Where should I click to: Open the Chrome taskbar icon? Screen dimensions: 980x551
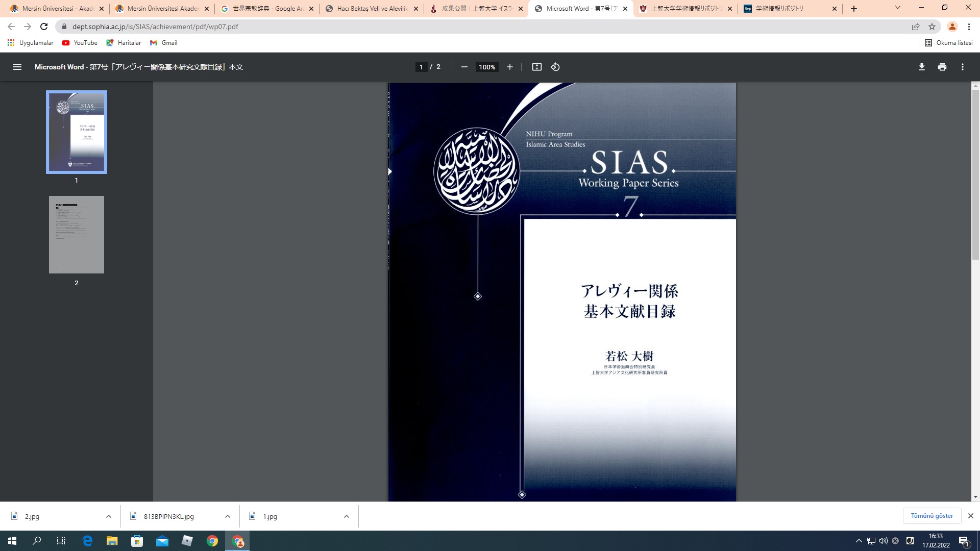pyautogui.click(x=212, y=541)
